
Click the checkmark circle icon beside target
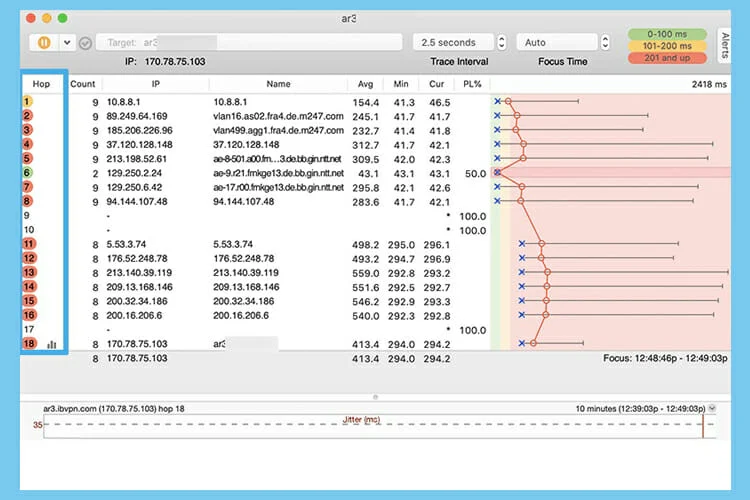click(85, 43)
